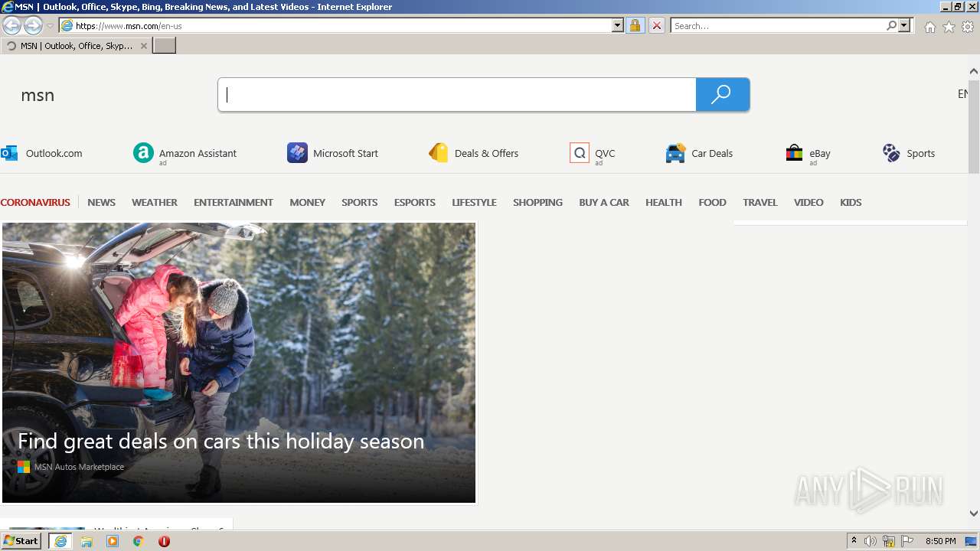
Task: Open the KIDS section
Action: click(851, 202)
